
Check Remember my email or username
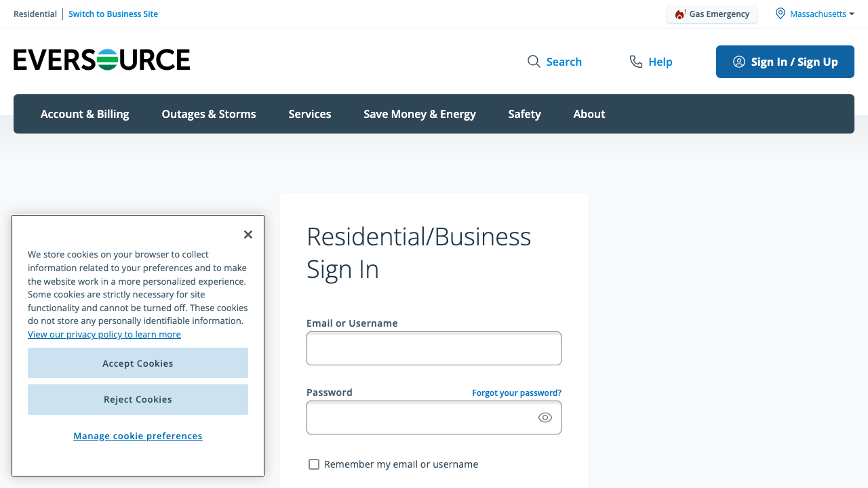[314, 464]
